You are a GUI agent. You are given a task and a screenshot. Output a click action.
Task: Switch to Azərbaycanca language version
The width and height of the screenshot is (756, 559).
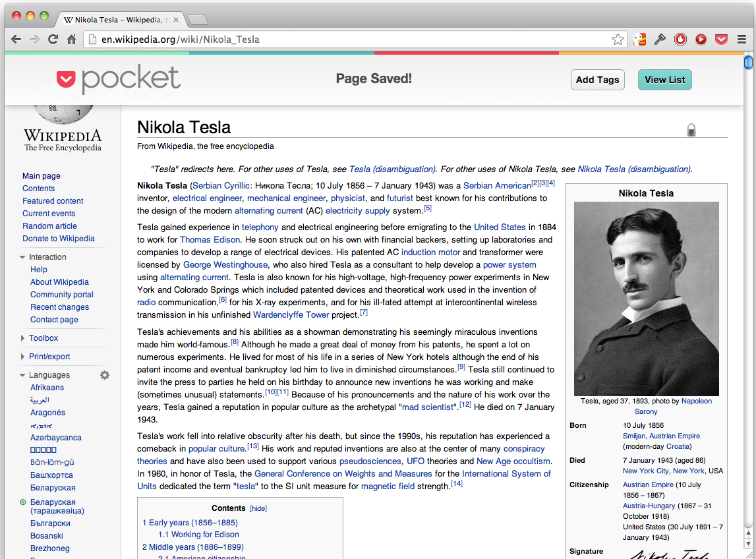tap(56, 438)
